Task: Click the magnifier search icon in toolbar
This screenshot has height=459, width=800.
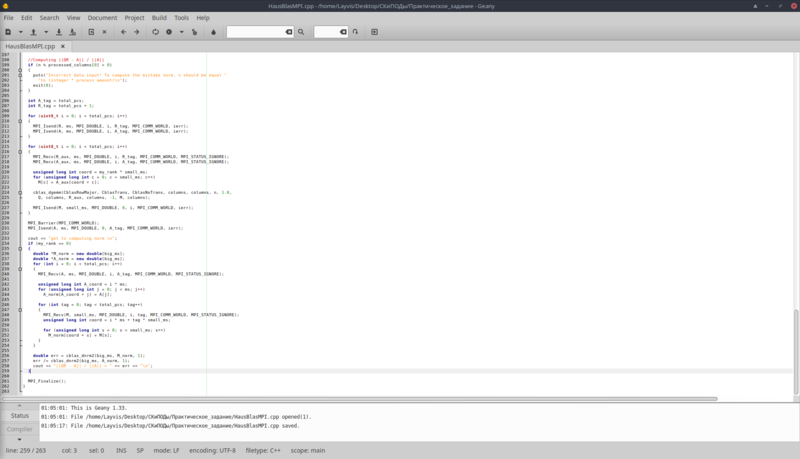Action: [x=301, y=32]
